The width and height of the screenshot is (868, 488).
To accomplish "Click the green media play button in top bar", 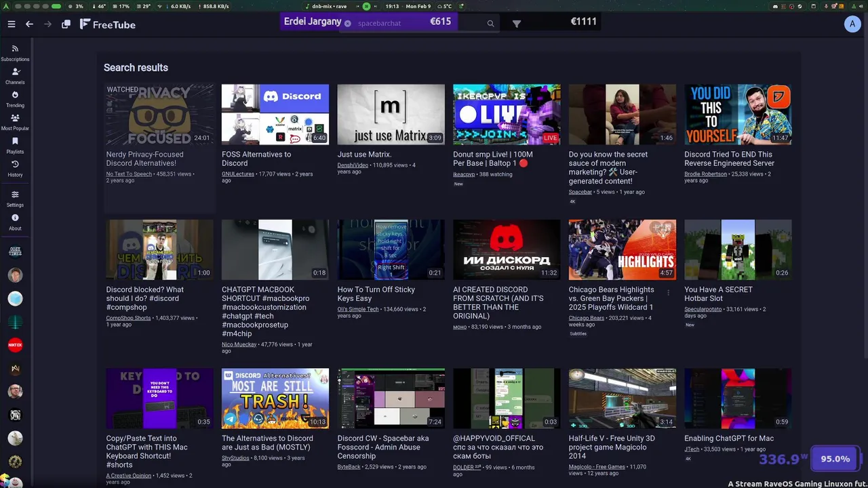I will (x=366, y=6).
